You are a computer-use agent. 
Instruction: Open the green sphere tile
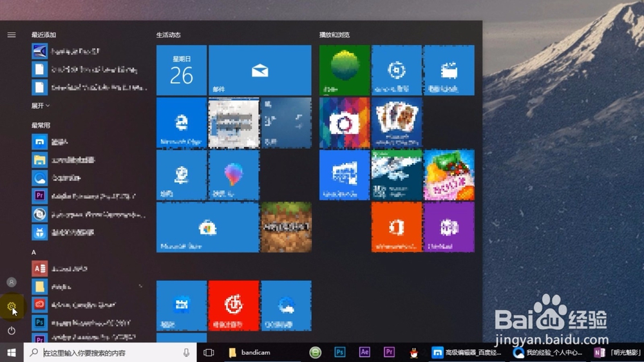pyautogui.click(x=345, y=70)
